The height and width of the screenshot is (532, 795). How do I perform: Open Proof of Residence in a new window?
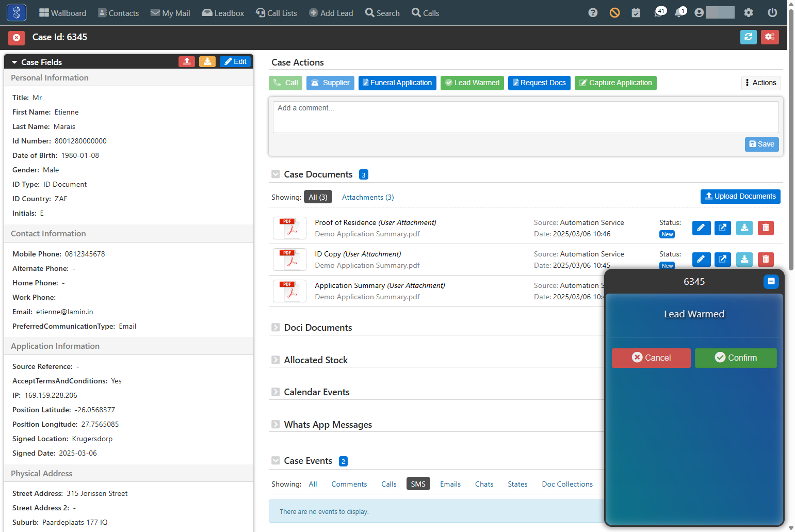(723, 228)
